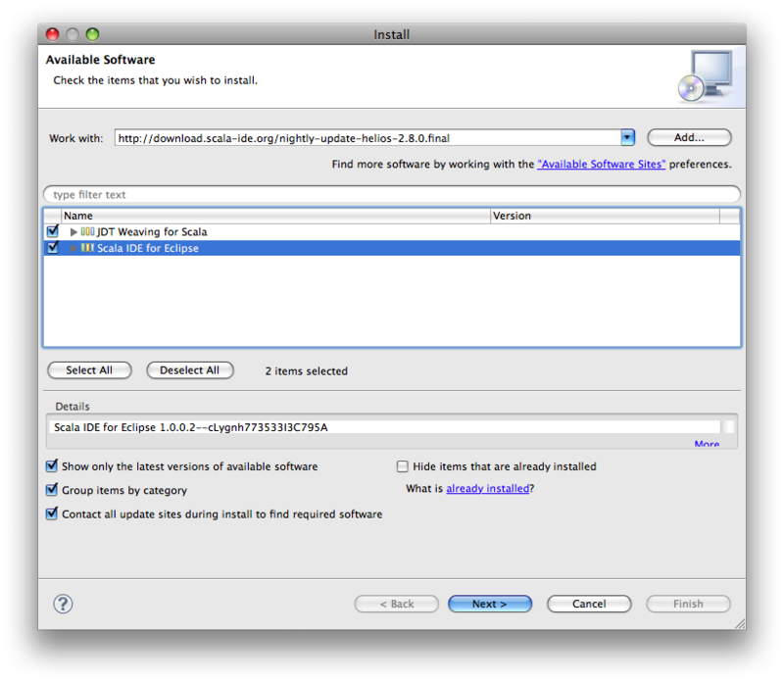The height and width of the screenshot is (682, 784).
Task: Toggle Group items by category checkbox
Action: point(52,490)
